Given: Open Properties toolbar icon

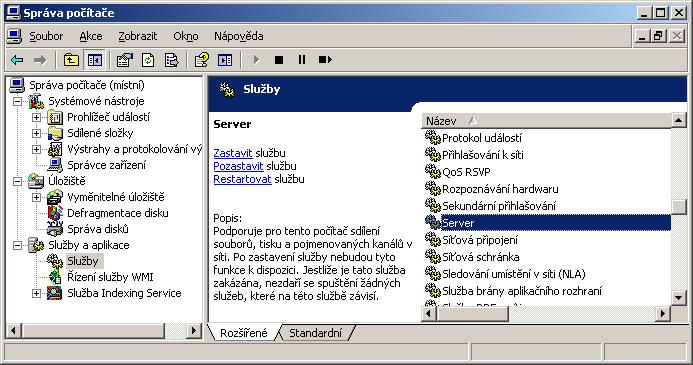Looking at the screenshot, I should coord(125,60).
